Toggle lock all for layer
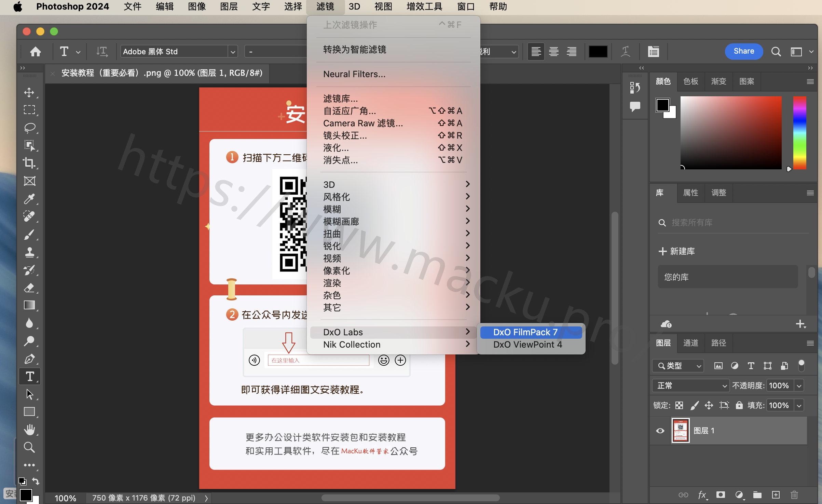This screenshot has width=822, height=504. (x=739, y=405)
